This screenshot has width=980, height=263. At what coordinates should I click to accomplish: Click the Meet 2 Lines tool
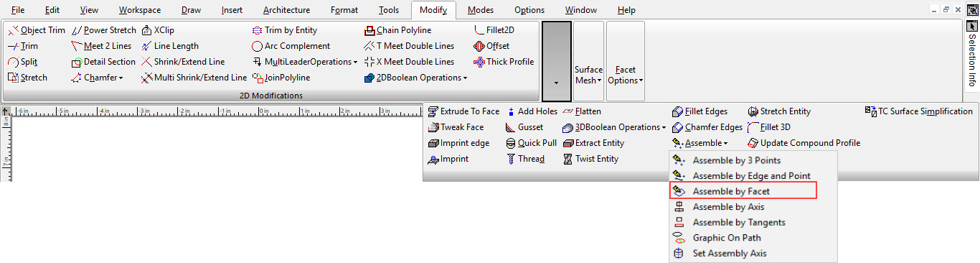click(102, 46)
